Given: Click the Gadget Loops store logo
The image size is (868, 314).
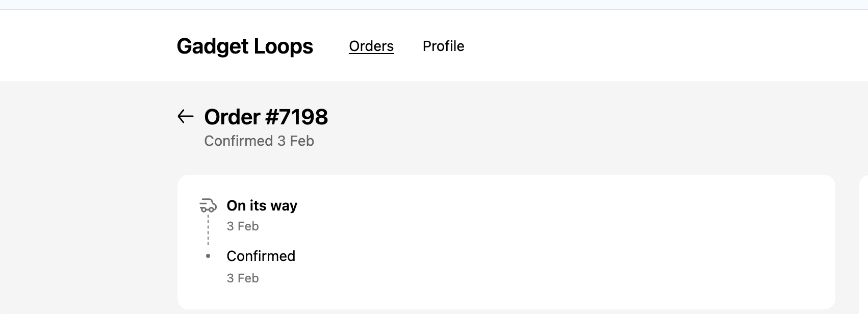Looking at the screenshot, I should tap(245, 46).
